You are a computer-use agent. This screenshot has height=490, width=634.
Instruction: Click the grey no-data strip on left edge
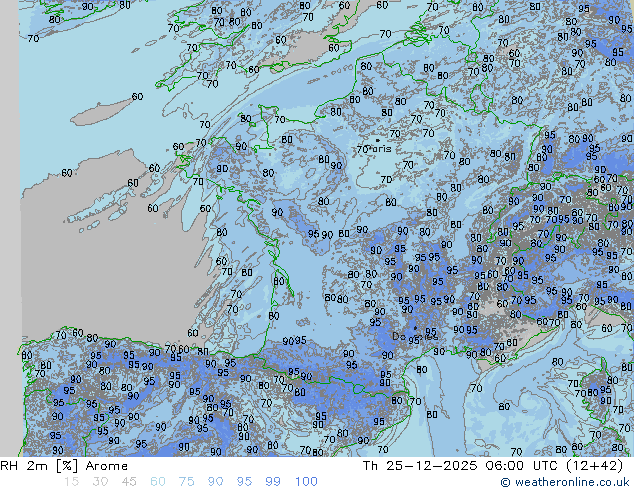point(9,200)
